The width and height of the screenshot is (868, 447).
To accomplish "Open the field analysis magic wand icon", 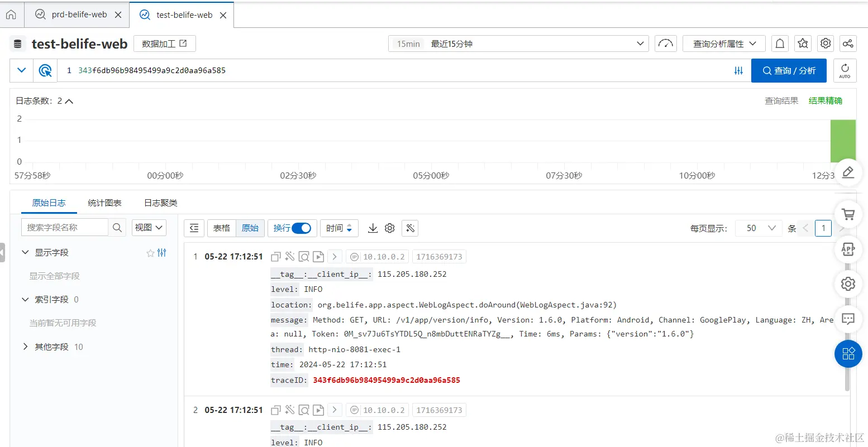I will tap(409, 228).
